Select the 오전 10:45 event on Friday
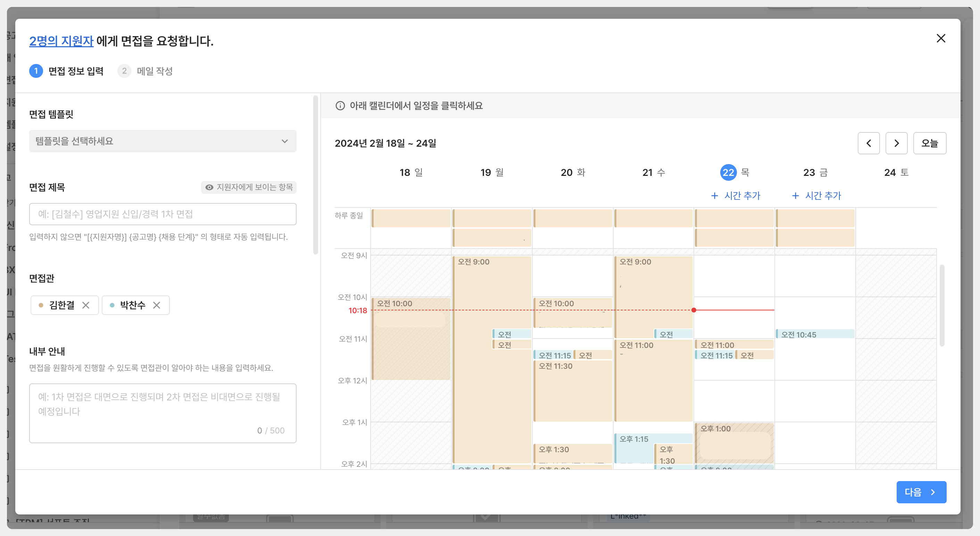The width and height of the screenshot is (980, 536). [x=815, y=334]
